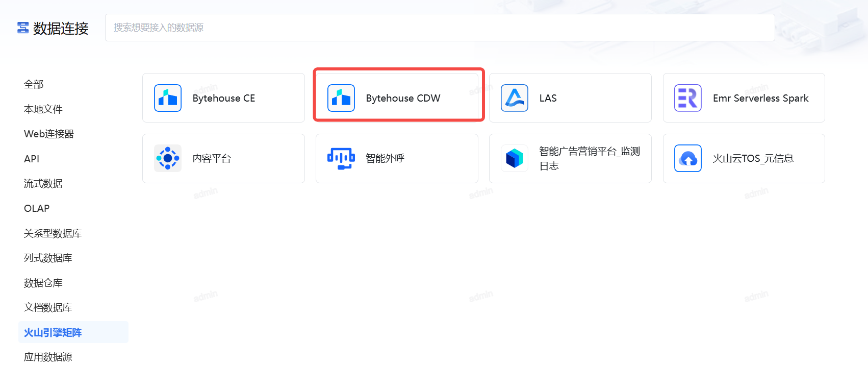Open the 应用数据源 category
The image size is (868, 366).
click(48, 357)
